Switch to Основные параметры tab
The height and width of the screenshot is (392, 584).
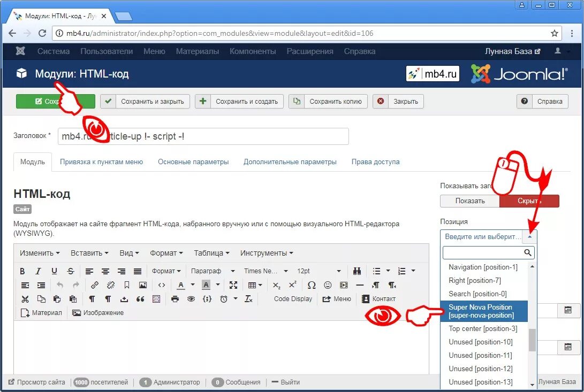pos(193,162)
